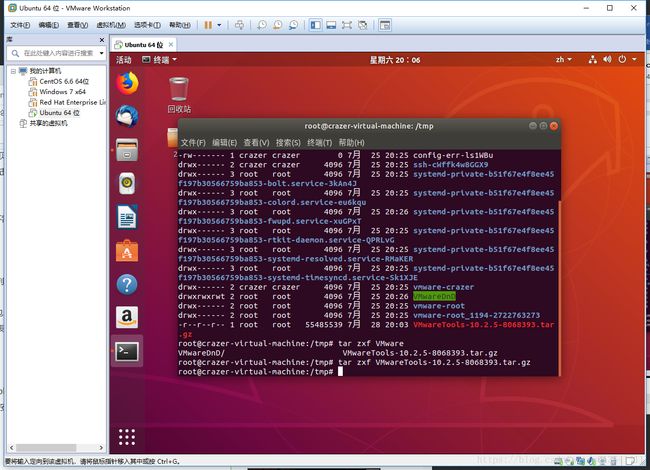This screenshot has width=650, height=470.
Task: Show applications grid in the dock
Action: [x=127, y=437]
